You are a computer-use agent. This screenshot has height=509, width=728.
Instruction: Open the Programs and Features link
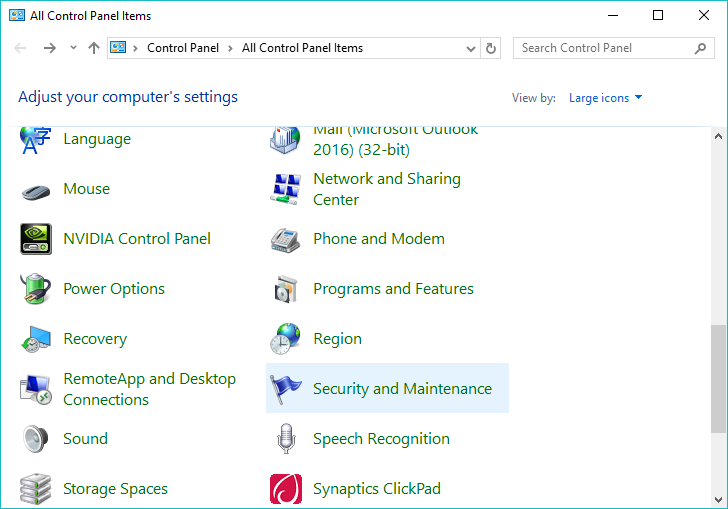pyautogui.click(x=393, y=289)
